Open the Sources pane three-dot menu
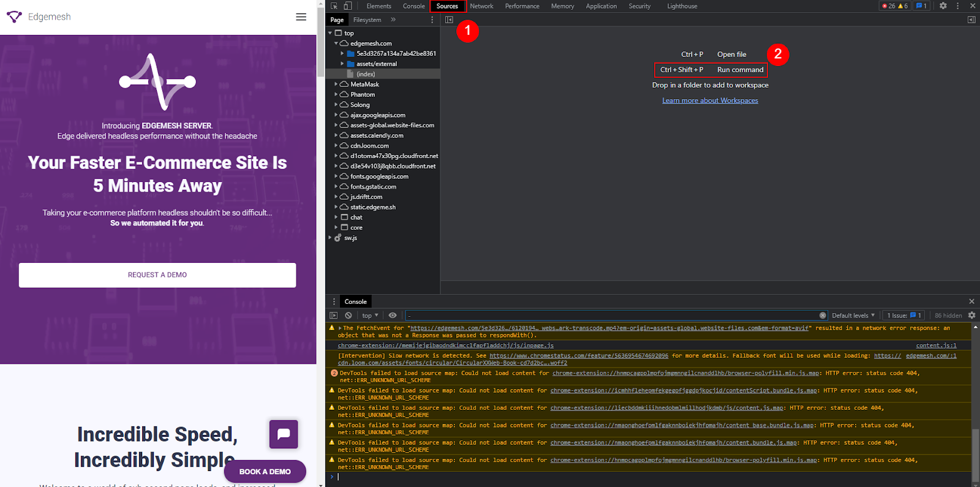This screenshot has height=487, width=980. click(x=432, y=20)
